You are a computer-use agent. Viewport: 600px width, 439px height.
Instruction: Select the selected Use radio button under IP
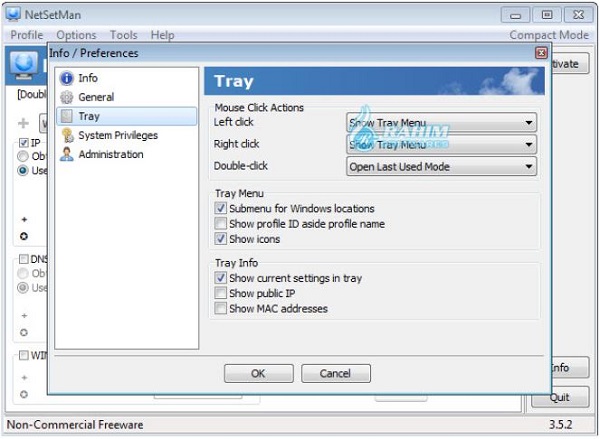(23, 170)
